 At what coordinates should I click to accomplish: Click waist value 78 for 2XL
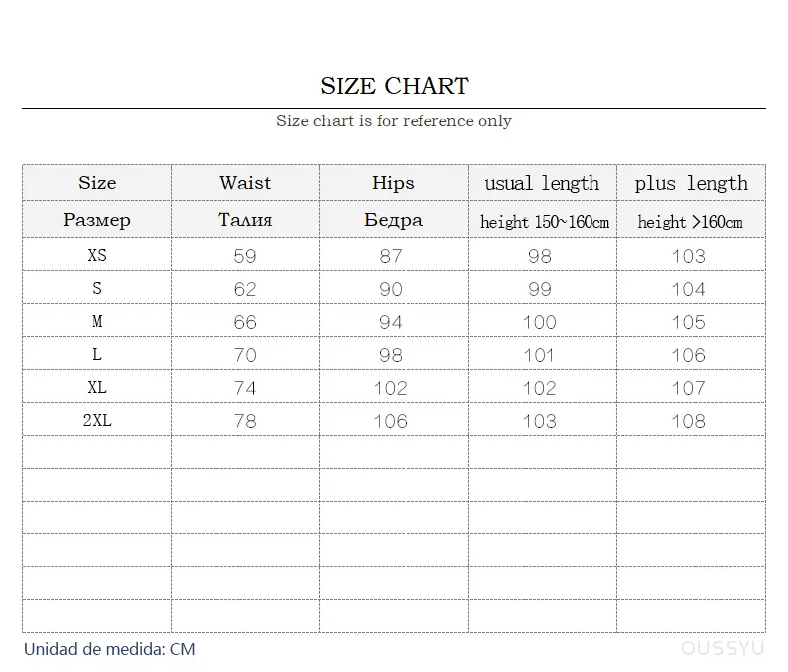pyautogui.click(x=245, y=421)
